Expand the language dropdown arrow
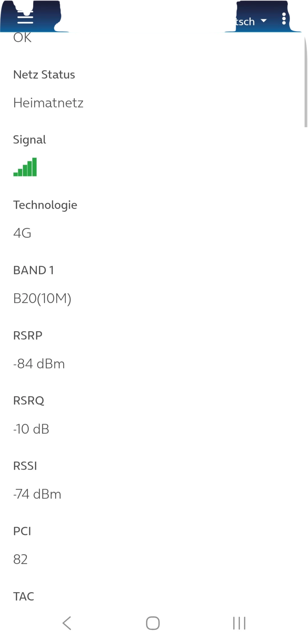 tap(264, 21)
